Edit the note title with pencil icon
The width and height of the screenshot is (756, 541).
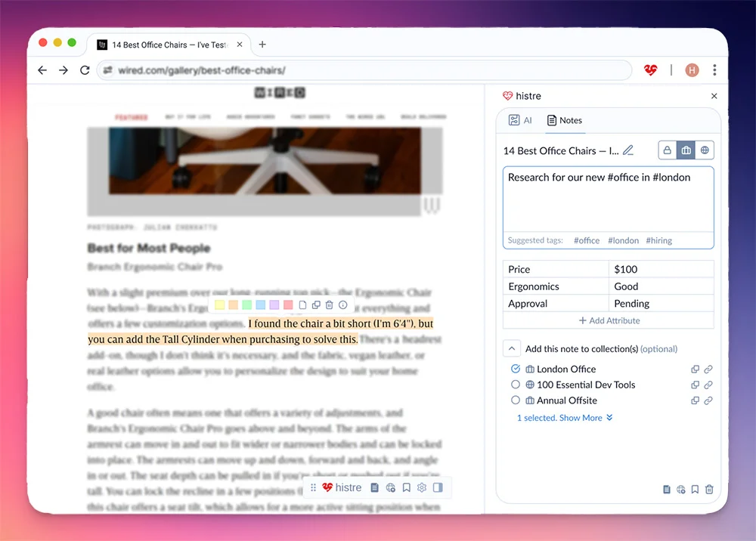(627, 150)
